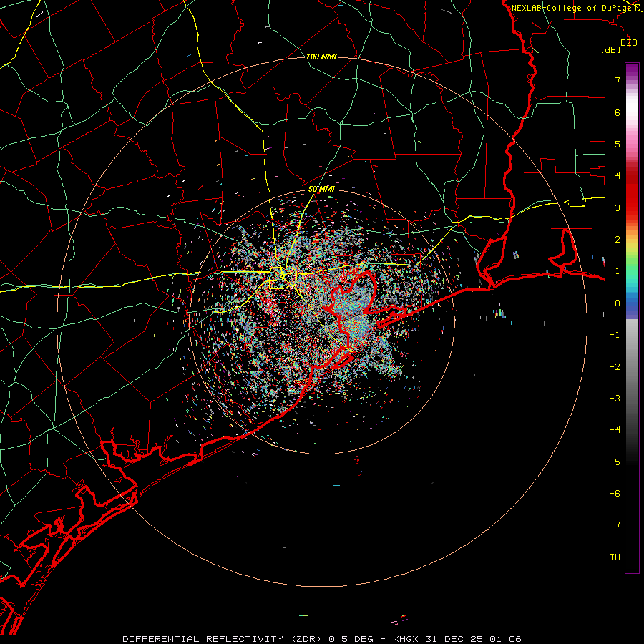Click the 'KHGX' radar site identifier

(x=406, y=639)
